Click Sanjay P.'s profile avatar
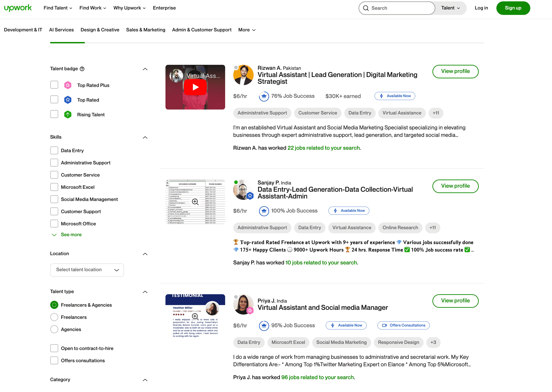 point(243,190)
